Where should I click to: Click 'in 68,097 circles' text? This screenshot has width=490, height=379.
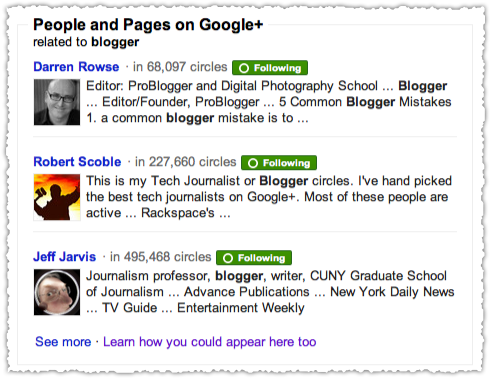click(x=180, y=67)
